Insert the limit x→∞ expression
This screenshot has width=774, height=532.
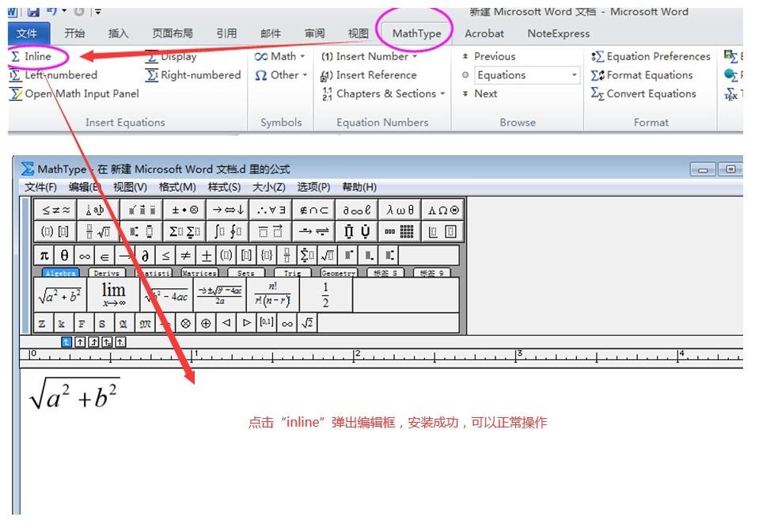coord(113,295)
